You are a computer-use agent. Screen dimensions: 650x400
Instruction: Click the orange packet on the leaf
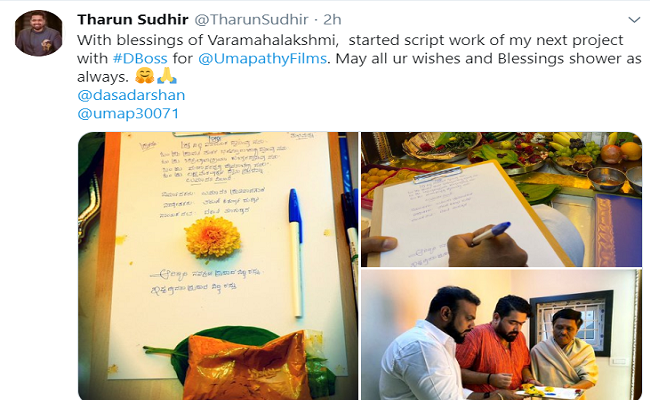247,365
